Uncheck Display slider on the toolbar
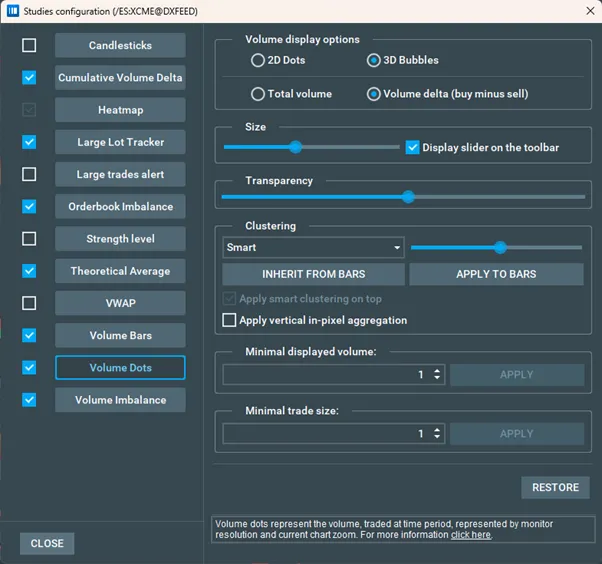Screen dimensions: 602x564 [x=412, y=147]
